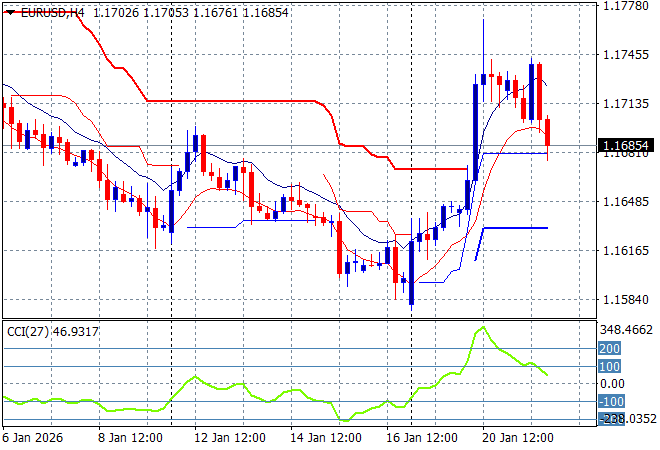This screenshot has height=450, width=660.
Task: Click the time axis label 16 Jan 12:00
Action: click(x=421, y=438)
